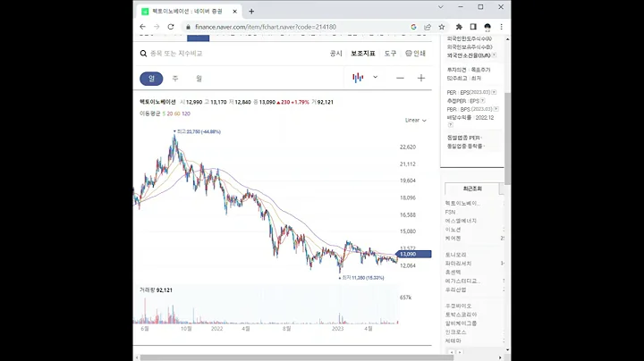Open the 보조지표 menu

(x=363, y=54)
